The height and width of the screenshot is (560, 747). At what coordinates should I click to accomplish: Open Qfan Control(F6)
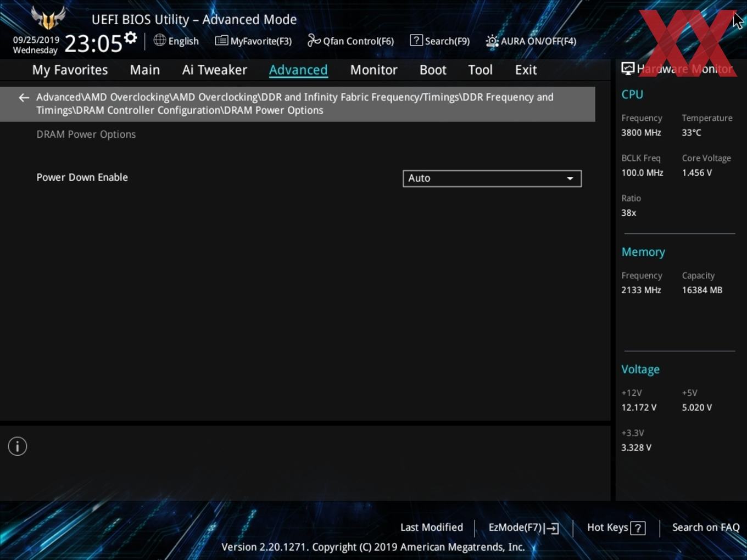click(350, 41)
